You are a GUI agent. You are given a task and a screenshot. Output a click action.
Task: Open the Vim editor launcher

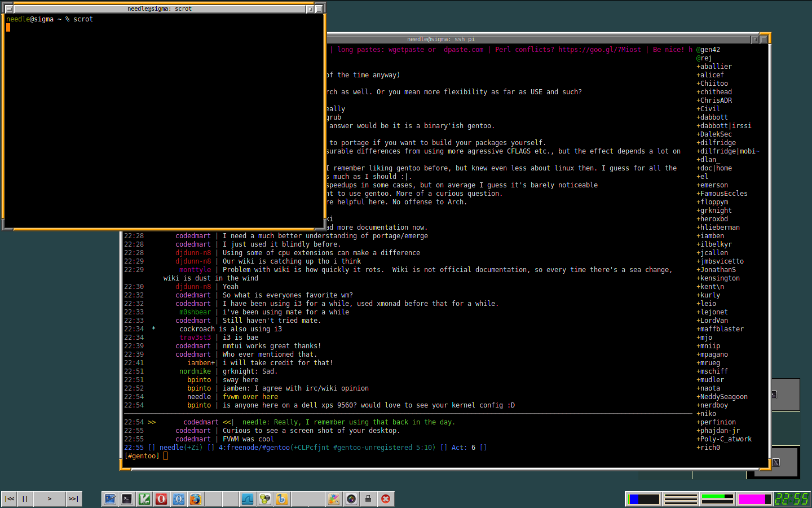(144, 499)
